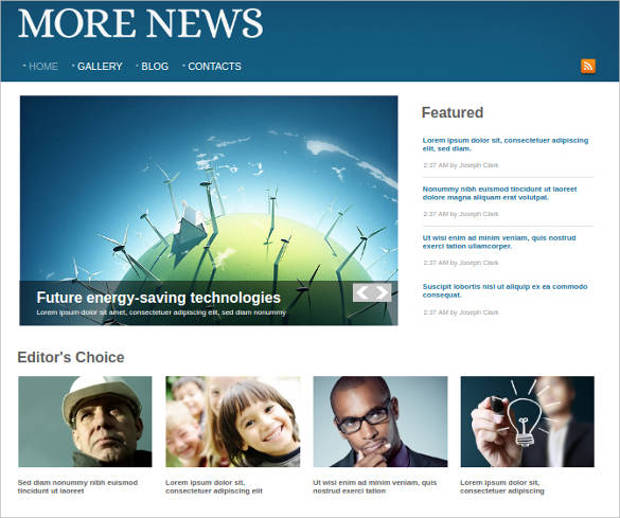The width and height of the screenshot is (620, 518).
Task: Click the byline under the 'Nonummy nibh' link
Action: click(461, 214)
